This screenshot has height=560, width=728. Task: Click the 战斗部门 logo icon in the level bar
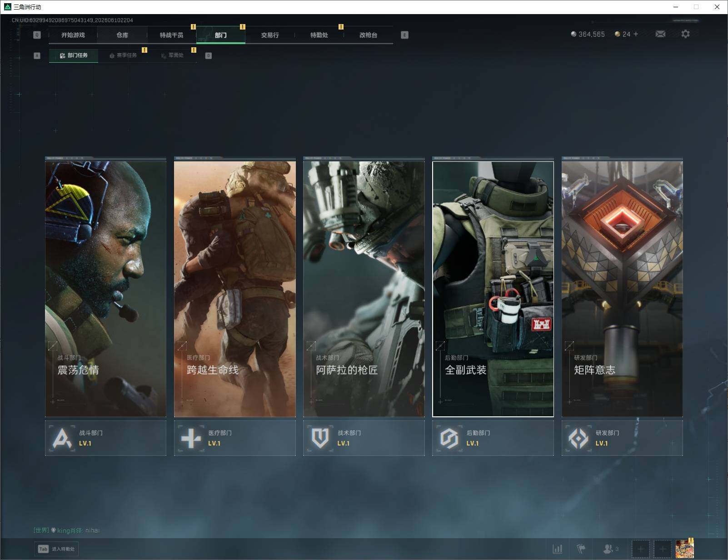(62, 438)
